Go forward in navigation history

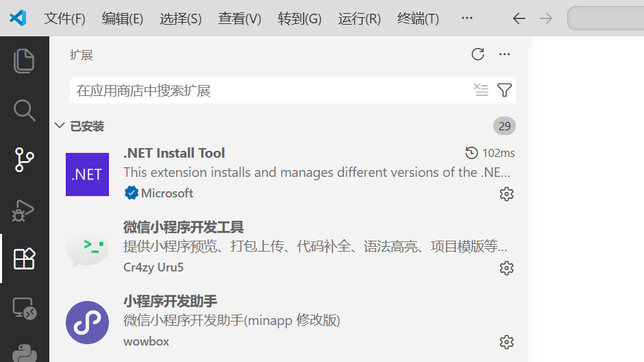coord(546,19)
